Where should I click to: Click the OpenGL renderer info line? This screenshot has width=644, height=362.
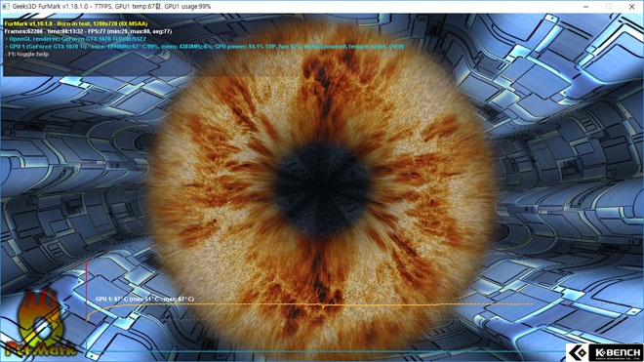pos(75,39)
